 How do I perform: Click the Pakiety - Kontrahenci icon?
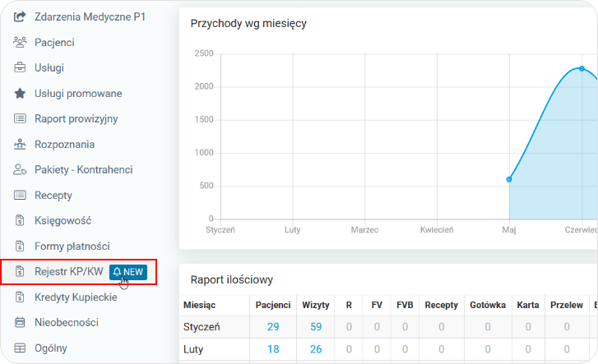tap(20, 170)
